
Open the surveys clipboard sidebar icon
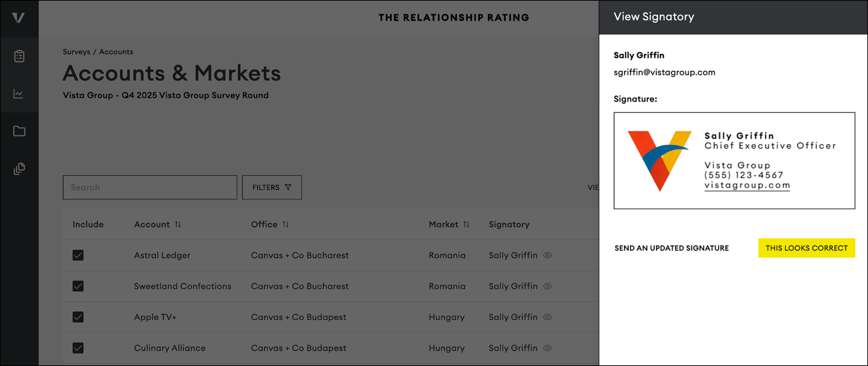pos(19,56)
